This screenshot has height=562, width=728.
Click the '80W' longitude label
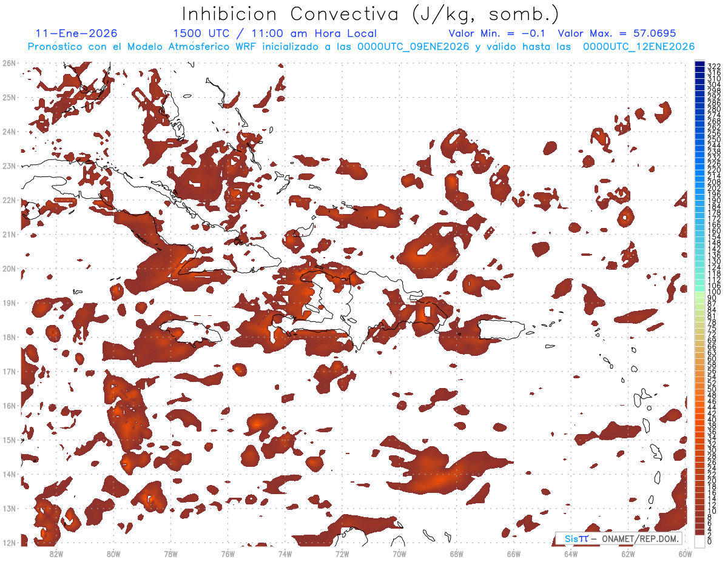click(x=113, y=554)
